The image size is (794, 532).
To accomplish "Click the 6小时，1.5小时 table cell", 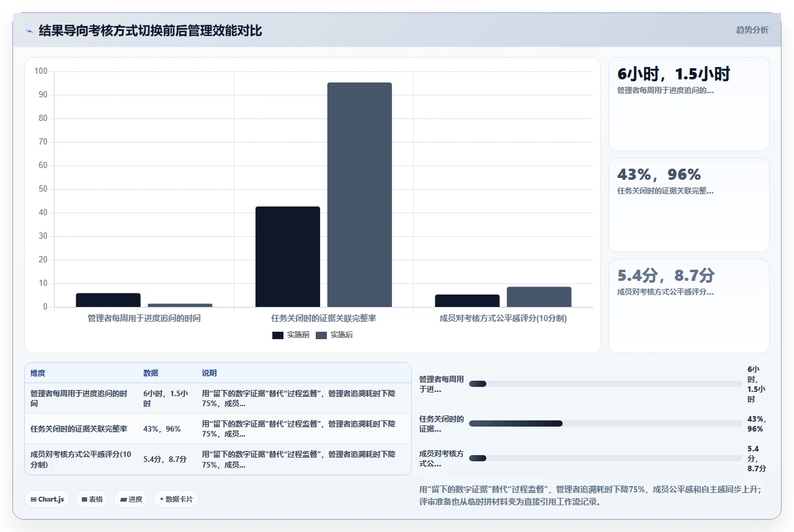I will 167,399.
